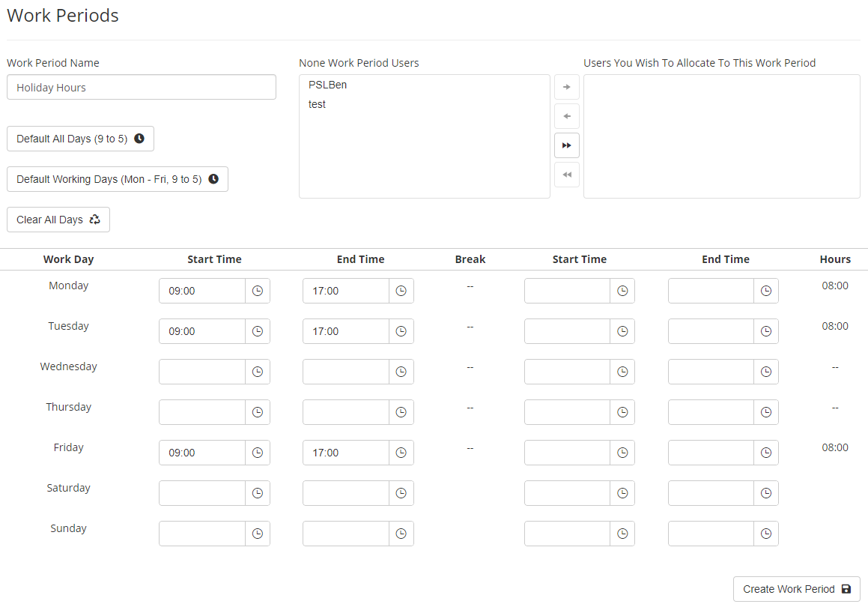This screenshot has height=610, width=868.
Task: Click Tuesday break start time field
Action: coord(568,331)
